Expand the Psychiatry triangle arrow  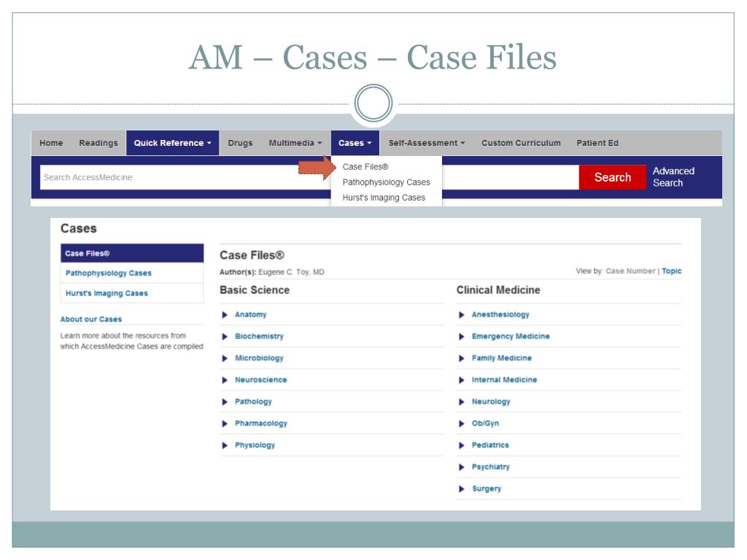click(x=462, y=467)
